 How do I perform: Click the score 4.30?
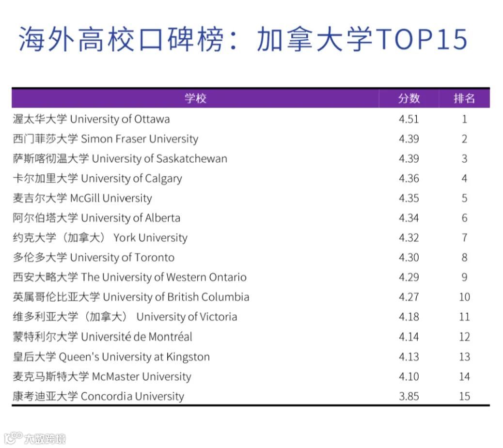pyautogui.click(x=409, y=258)
